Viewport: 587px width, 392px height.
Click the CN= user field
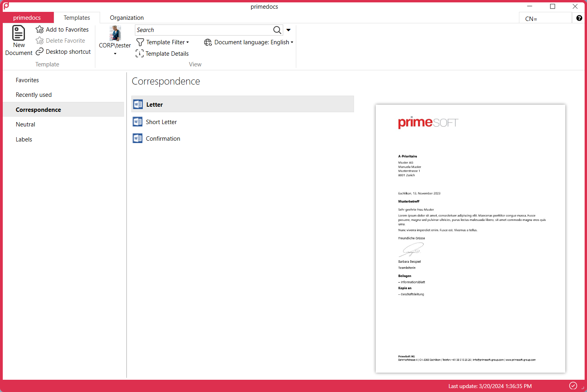[x=545, y=19]
